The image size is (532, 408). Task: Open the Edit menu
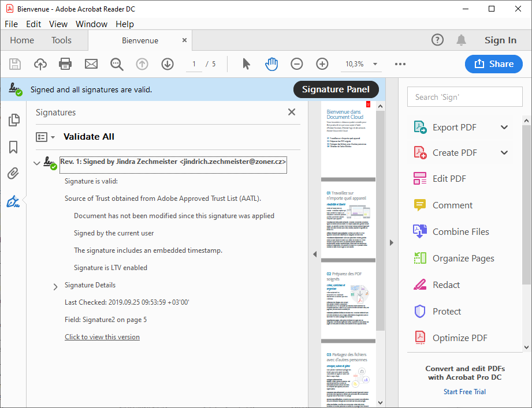coord(34,24)
